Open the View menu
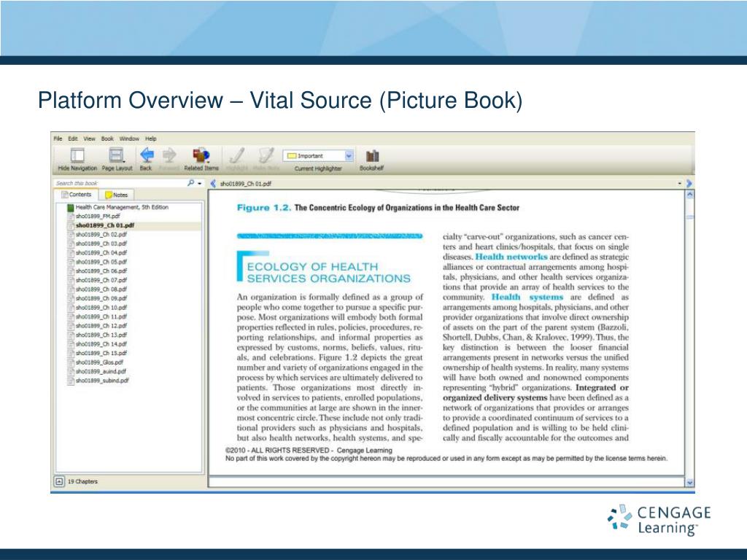 click(90, 139)
